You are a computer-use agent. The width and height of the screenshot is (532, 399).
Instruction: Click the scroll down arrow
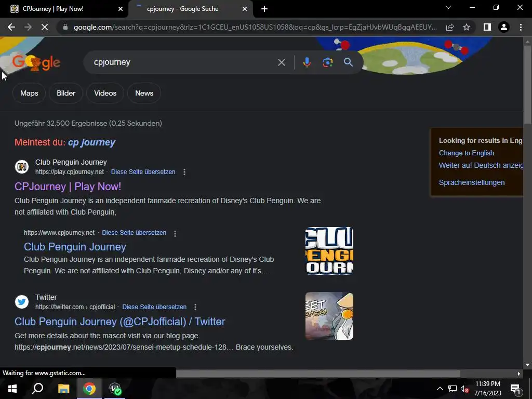pos(527,365)
